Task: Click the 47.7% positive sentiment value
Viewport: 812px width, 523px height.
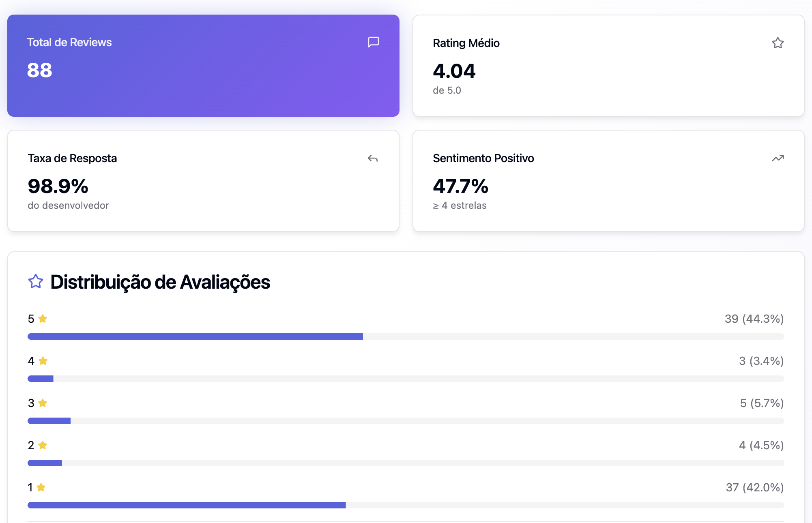Action: (x=460, y=186)
